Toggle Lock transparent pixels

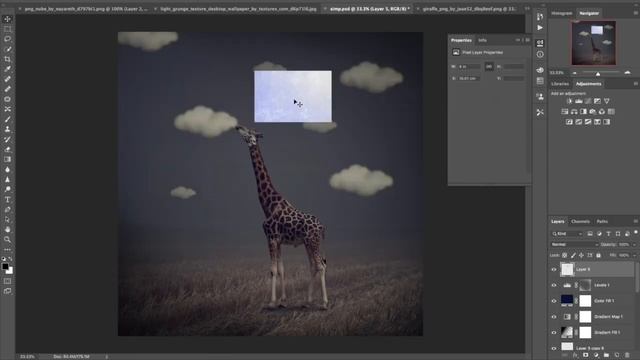(x=564, y=256)
